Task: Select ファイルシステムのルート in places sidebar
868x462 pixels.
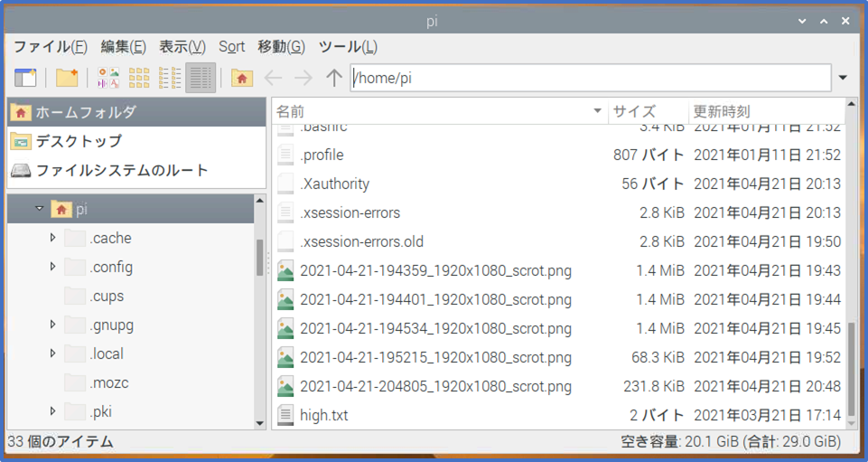Action: 136,170
